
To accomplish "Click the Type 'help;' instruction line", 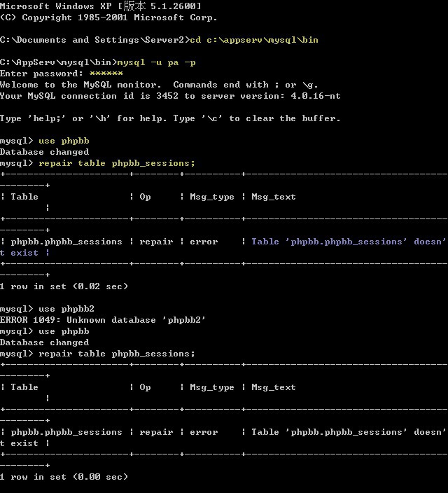I will pos(170,118).
